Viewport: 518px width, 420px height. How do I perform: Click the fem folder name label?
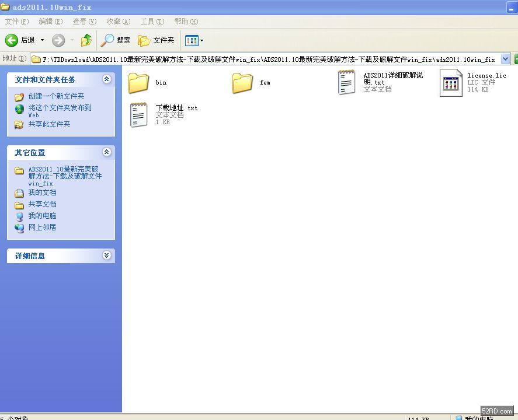(265, 82)
